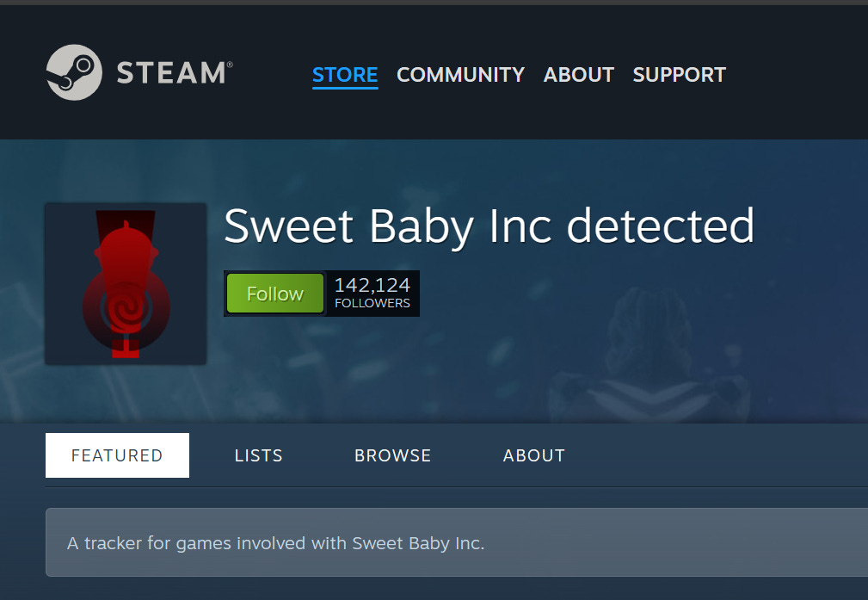Click the tracker description text
Viewport: 868px width, 600px height.
275,543
